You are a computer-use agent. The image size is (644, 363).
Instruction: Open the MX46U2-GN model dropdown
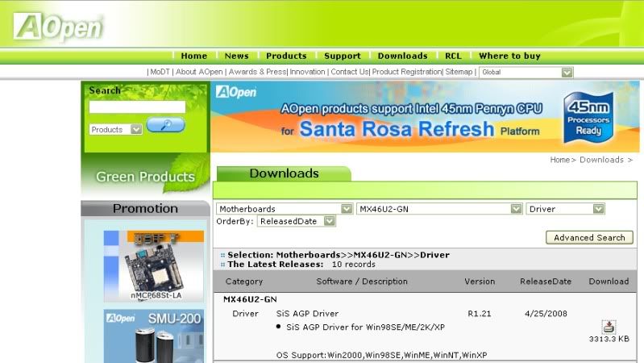[x=439, y=209]
